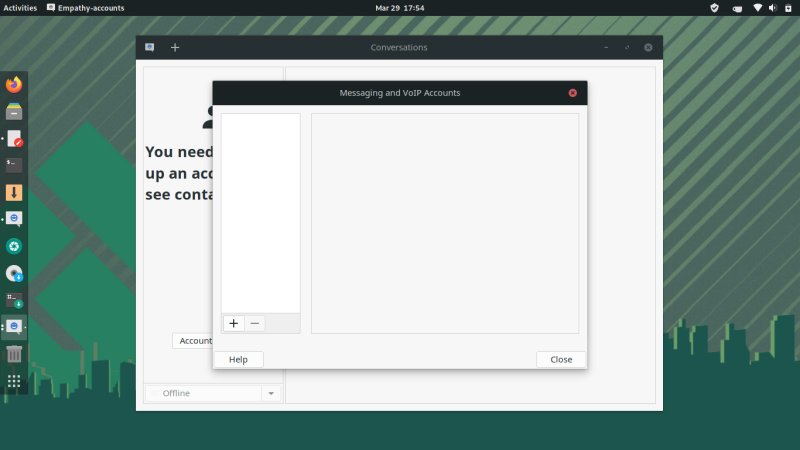Screen dimensions: 800x450
Task: Start a new conversation with header plus icon
Action: [x=175, y=47]
